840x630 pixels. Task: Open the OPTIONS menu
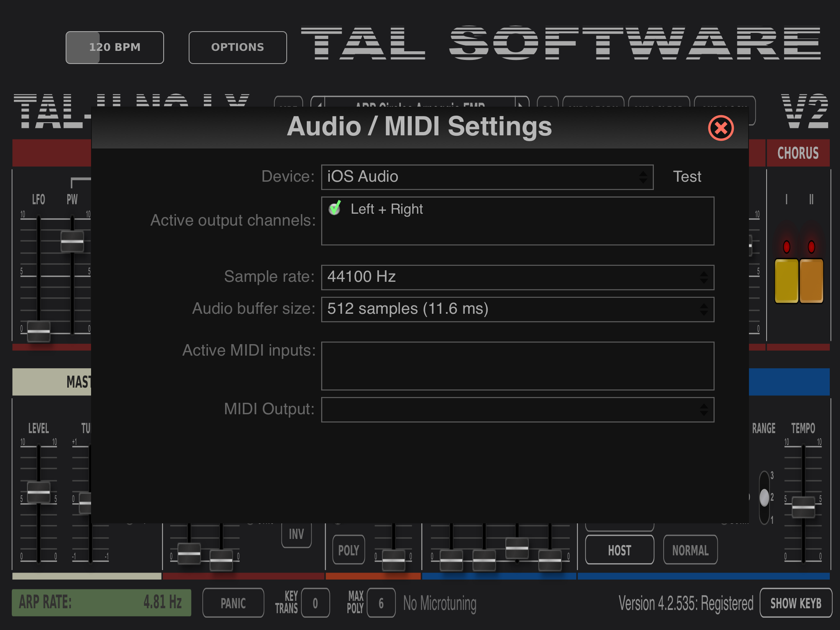point(237,48)
